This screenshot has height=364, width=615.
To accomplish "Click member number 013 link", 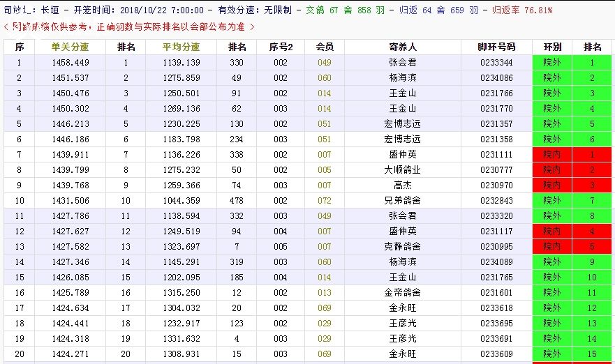I will (325, 293).
